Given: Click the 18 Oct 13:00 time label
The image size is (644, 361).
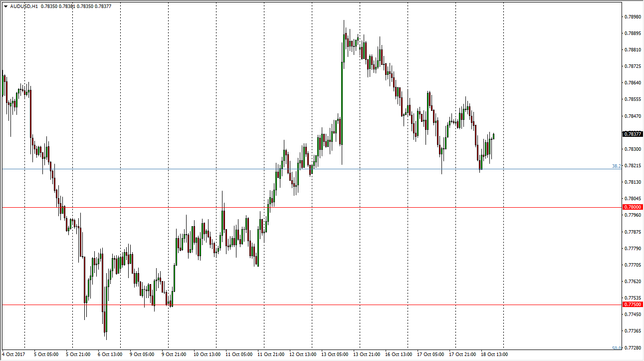Looking at the screenshot, I should click(x=494, y=355).
